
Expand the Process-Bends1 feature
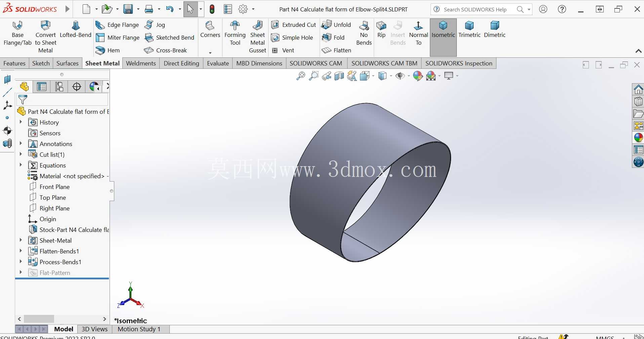[x=21, y=262]
